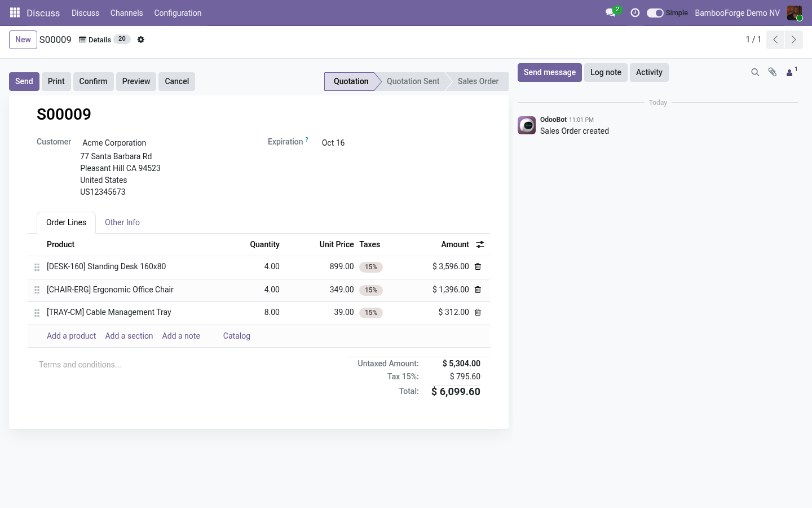Open the gear actions menu beside Details

[141, 40]
